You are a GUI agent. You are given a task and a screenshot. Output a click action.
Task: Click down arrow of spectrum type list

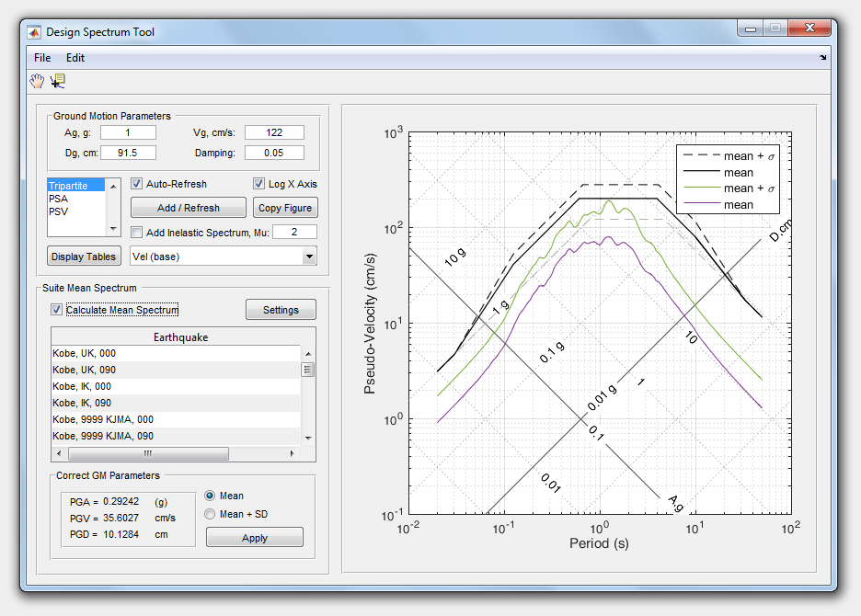click(x=114, y=228)
